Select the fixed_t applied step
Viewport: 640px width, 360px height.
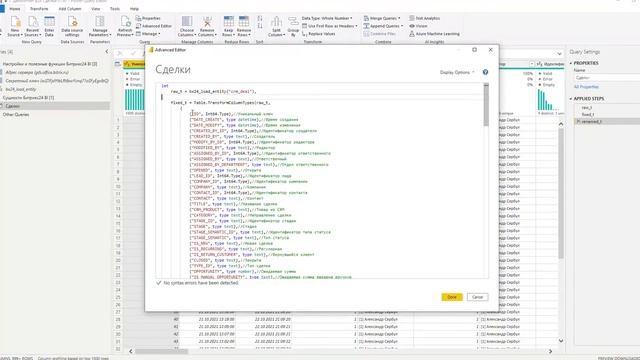tap(588, 115)
